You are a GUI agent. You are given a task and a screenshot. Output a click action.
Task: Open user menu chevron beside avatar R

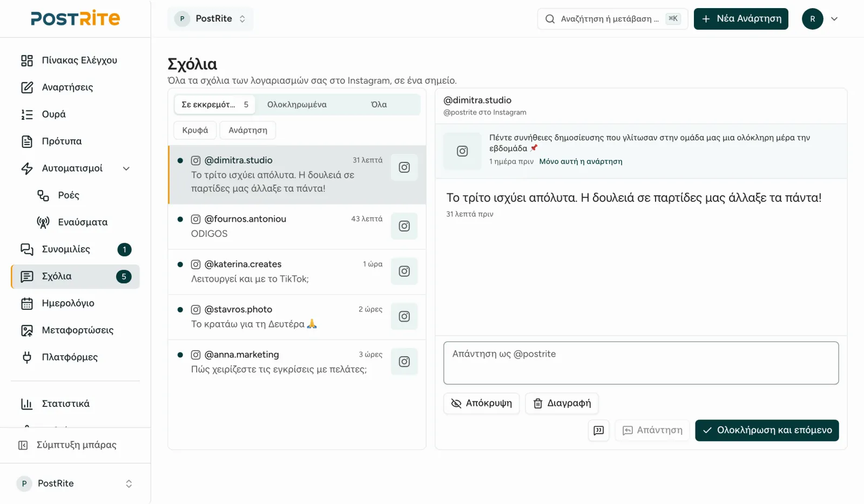[x=834, y=19]
